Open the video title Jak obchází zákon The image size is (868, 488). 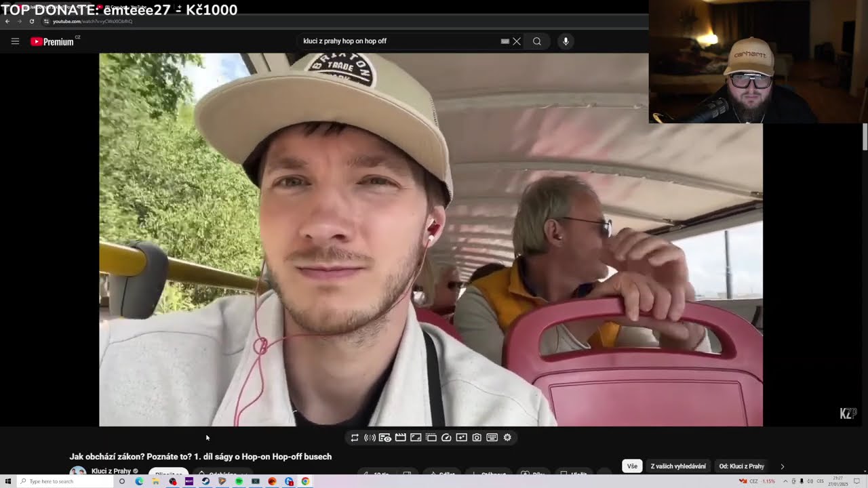[201, 457]
